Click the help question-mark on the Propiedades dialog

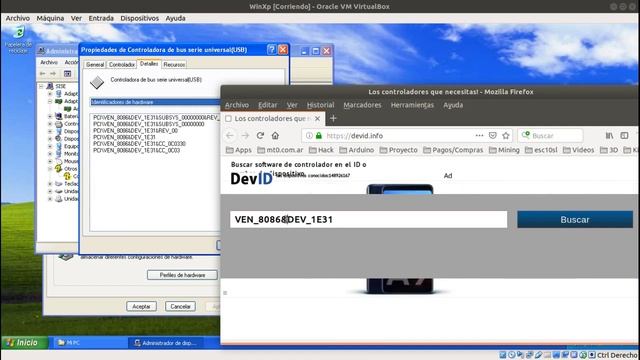(x=271, y=50)
